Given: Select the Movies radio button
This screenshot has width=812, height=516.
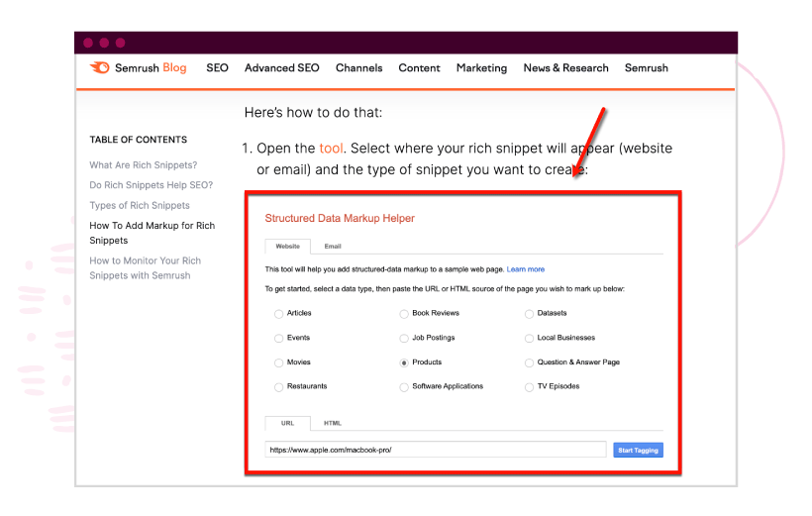Looking at the screenshot, I should click(278, 362).
